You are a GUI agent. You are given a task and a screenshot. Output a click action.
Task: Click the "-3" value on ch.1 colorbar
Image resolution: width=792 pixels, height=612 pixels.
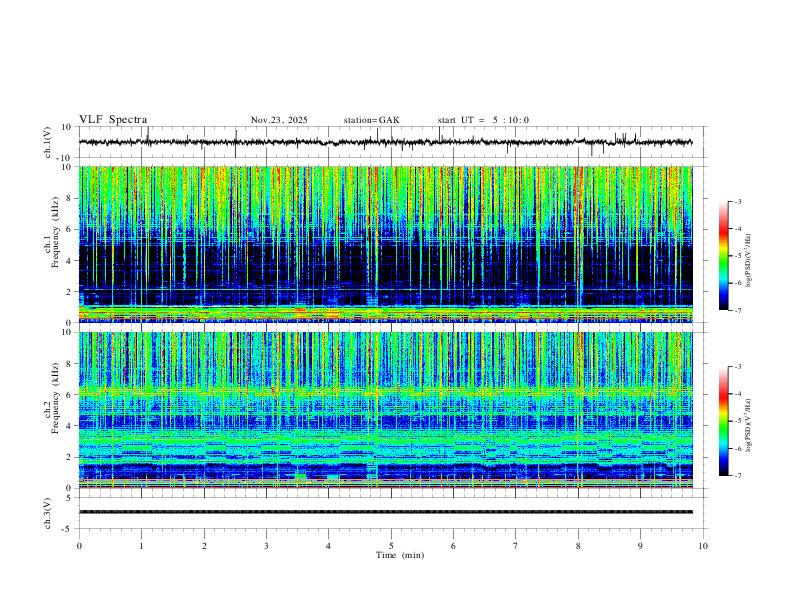point(737,201)
